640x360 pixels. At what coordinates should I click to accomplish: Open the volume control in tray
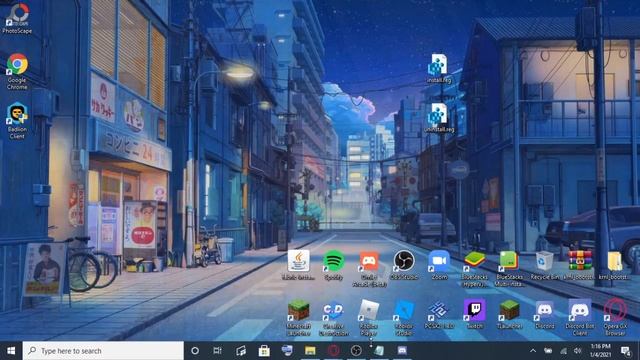tap(578, 351)
